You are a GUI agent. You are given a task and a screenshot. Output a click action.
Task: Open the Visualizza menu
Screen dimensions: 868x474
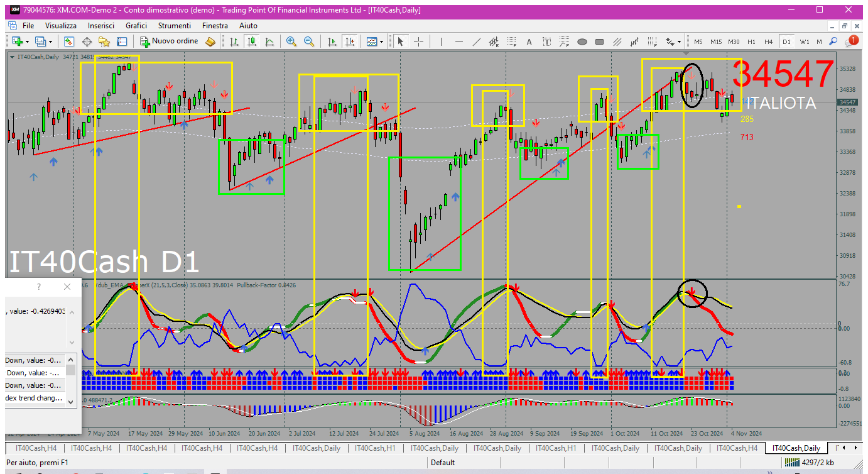(x=61, y=26)
